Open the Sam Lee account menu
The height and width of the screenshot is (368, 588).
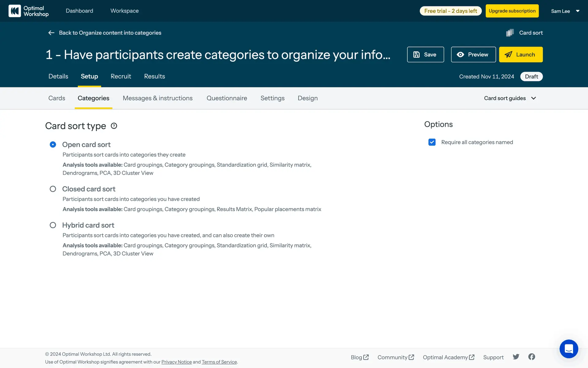pos(565,11)
